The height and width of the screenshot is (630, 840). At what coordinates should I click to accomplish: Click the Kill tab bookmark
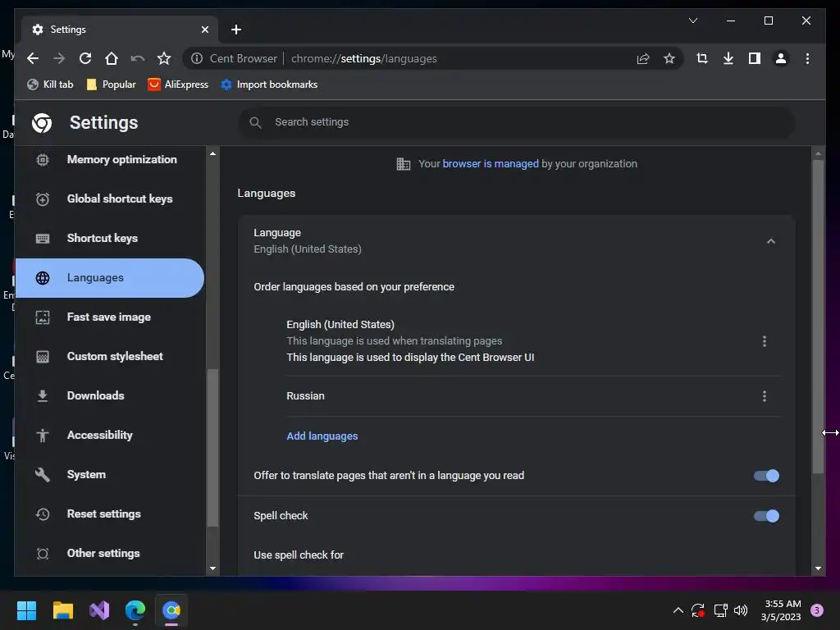coord(50,84)
